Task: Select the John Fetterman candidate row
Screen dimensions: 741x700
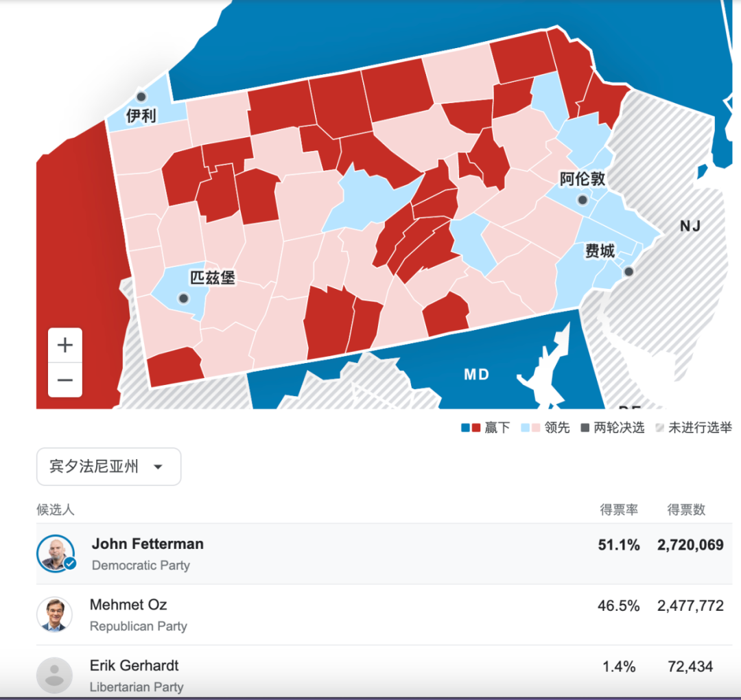Action: click(384, 553)
